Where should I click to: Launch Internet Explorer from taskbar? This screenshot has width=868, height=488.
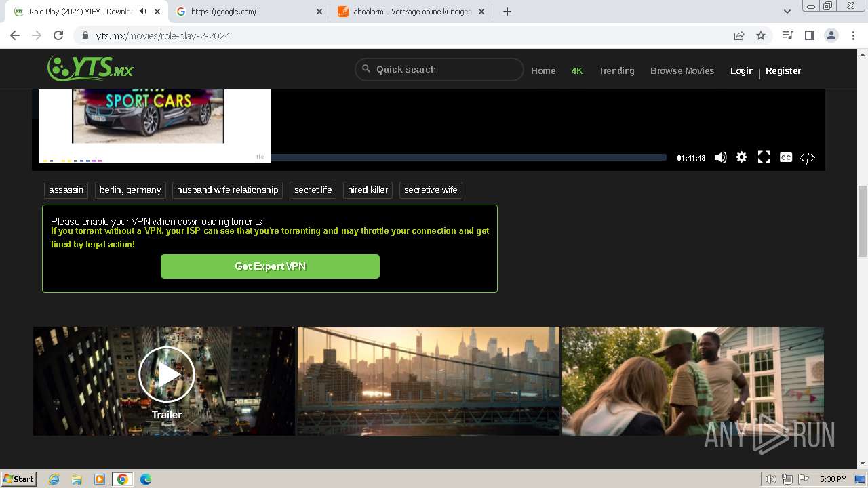click(x=54, y=479)
